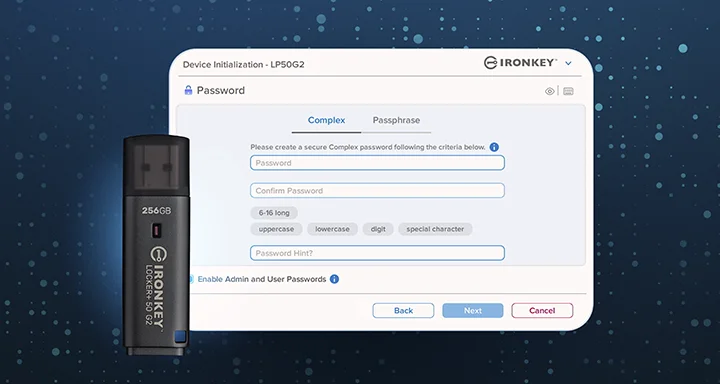720x384 pixels.
Task: Switch to the Complex tab
Action: [x=326, y=120]
